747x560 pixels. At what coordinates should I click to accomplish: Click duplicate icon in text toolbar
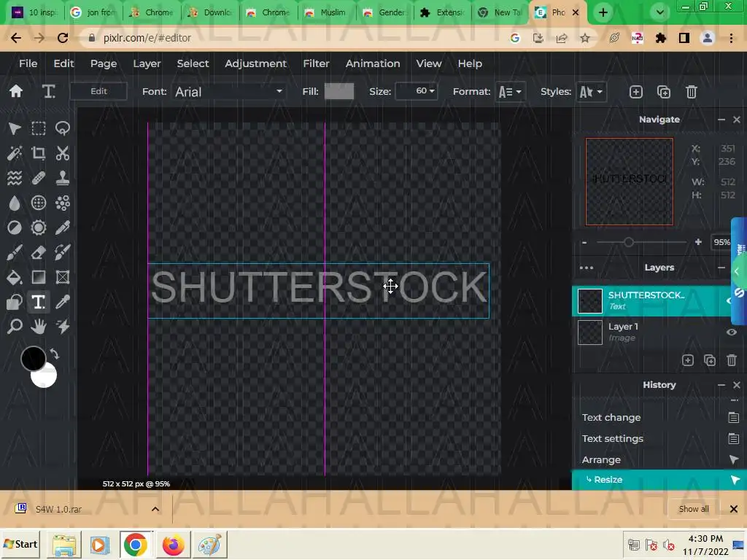click(x=664, y=92)
